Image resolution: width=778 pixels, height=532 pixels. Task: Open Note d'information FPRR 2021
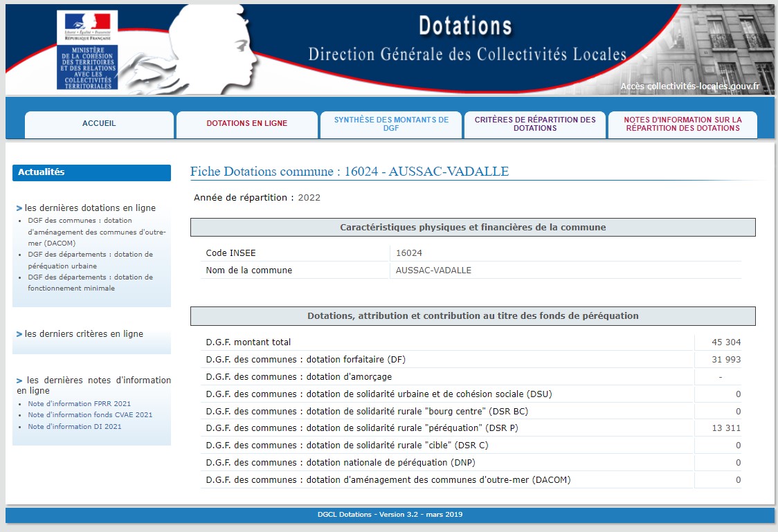click(x=79, y=403)
